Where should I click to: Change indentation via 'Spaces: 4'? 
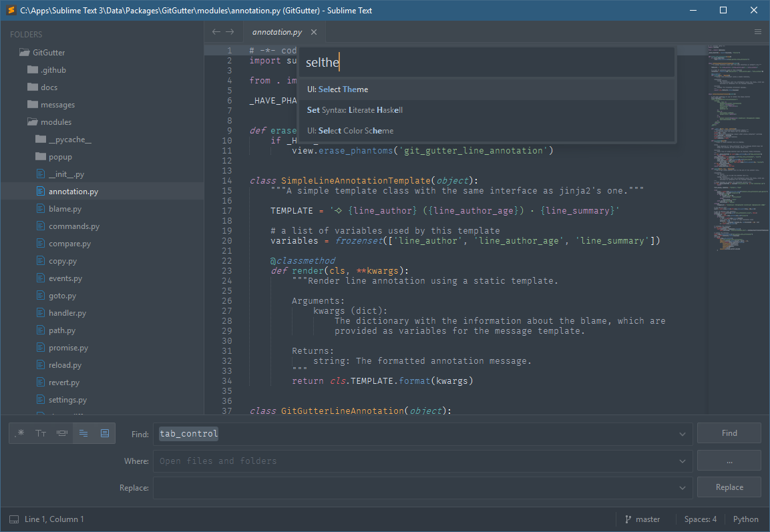click(701, 519)
